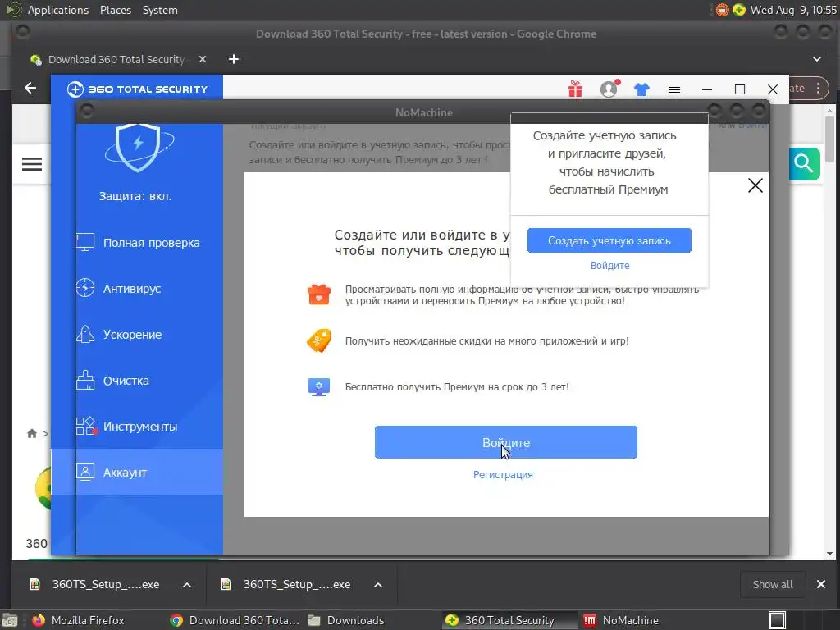Screen dimensions: 840x630
Task: Click the monitor Premium benefit icon
Action: pyautogui.click(x=319, y=387)
